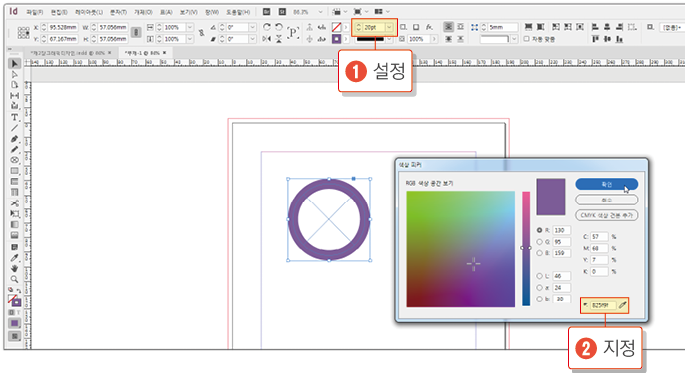Screen dimensions: 685x373
Task: Enable the 자동 맞춤 auto-fit checkbox
Action: [x=526, y=39]
